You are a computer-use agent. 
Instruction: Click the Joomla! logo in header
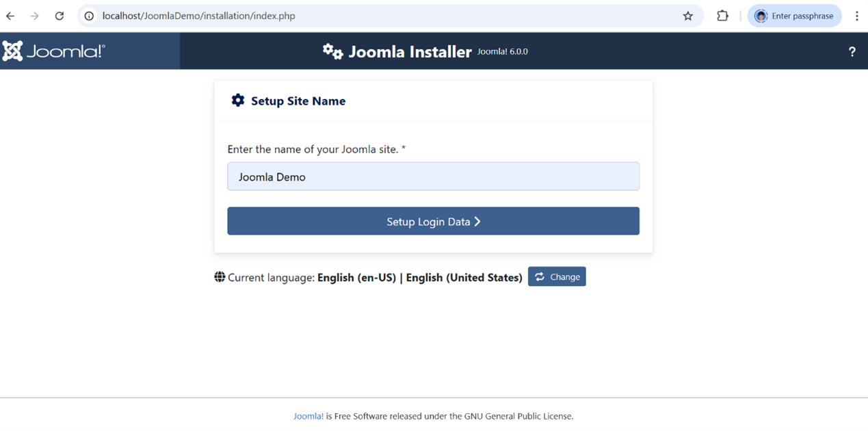coord(53,51)
